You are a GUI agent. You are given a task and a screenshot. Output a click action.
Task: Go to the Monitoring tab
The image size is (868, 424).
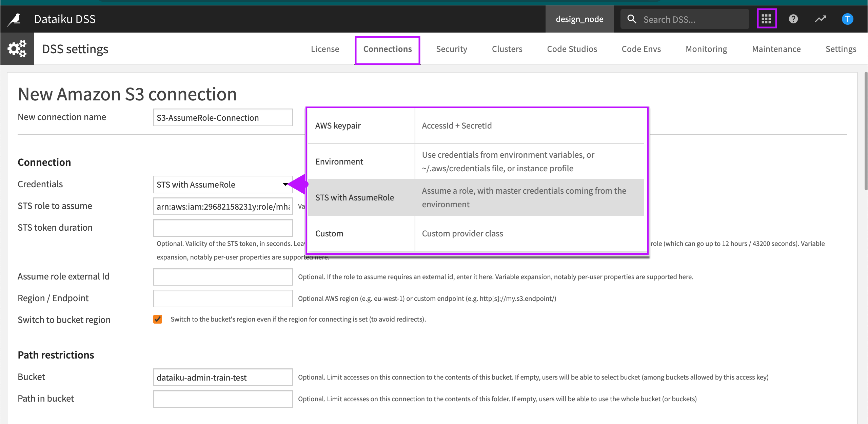tap(706, 49)
